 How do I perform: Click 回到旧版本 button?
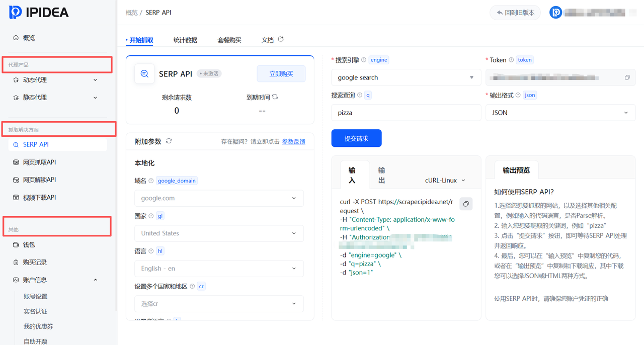click(515, 13)
